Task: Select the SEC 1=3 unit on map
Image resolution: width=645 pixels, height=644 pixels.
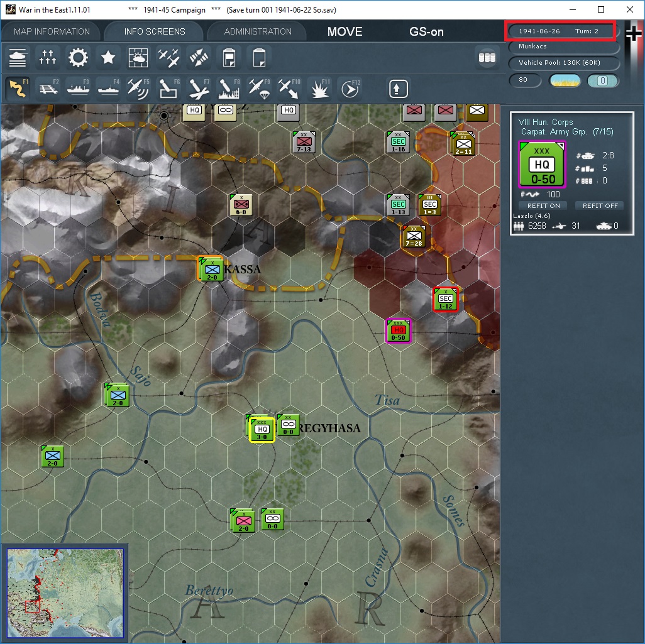Action: click(429, 205)
